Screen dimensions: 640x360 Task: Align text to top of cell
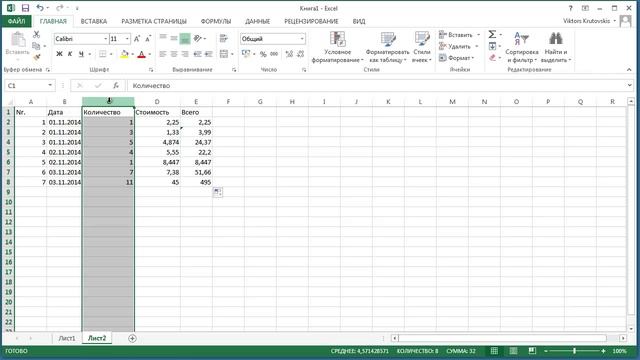[x=163, y=38]
